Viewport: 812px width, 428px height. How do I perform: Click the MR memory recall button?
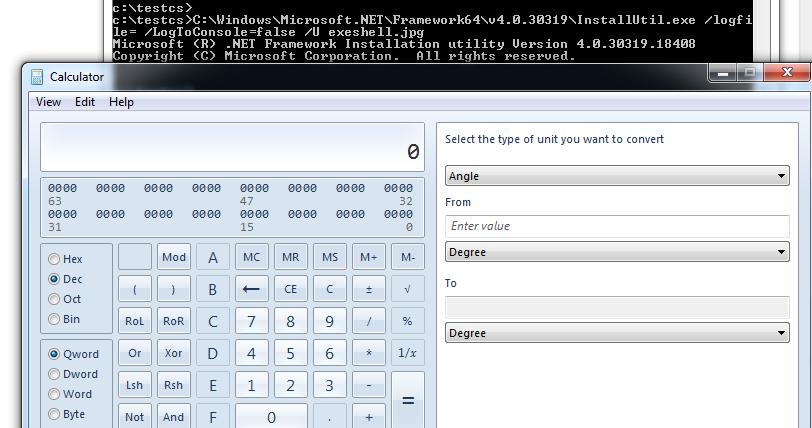tap(291, 257)
